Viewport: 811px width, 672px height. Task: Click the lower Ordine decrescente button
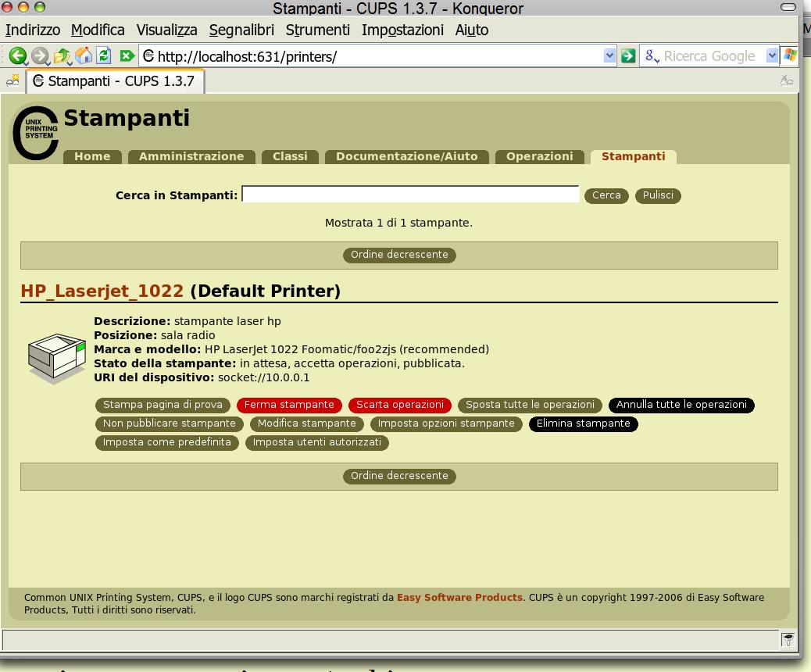(399, 476)
